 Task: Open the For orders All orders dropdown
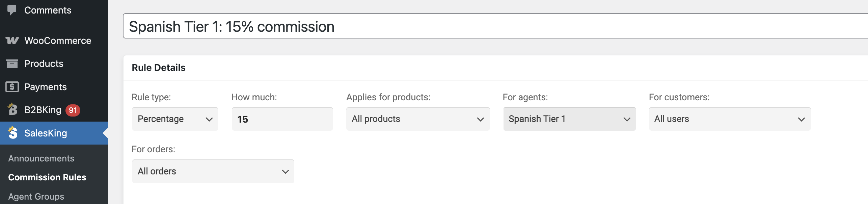pyautogui.click(x=213, y=171)
